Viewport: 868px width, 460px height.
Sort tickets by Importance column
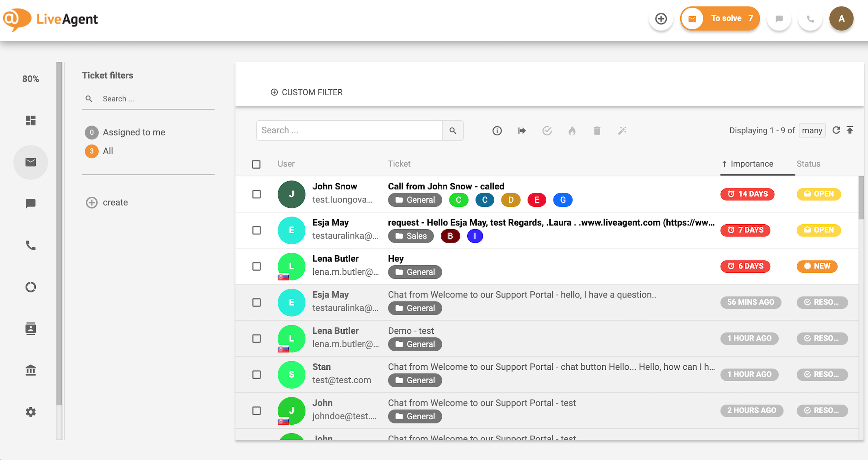[751, 164]
